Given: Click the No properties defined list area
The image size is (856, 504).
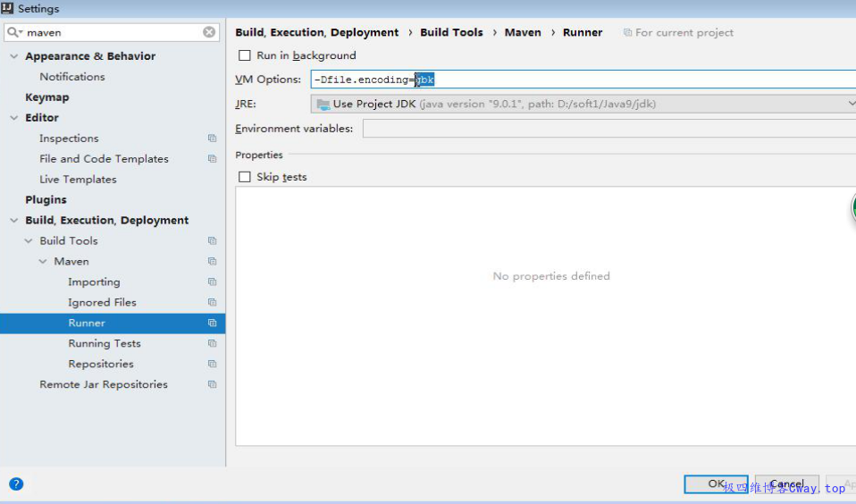Looking at the screenshot, I should [546, 315].
